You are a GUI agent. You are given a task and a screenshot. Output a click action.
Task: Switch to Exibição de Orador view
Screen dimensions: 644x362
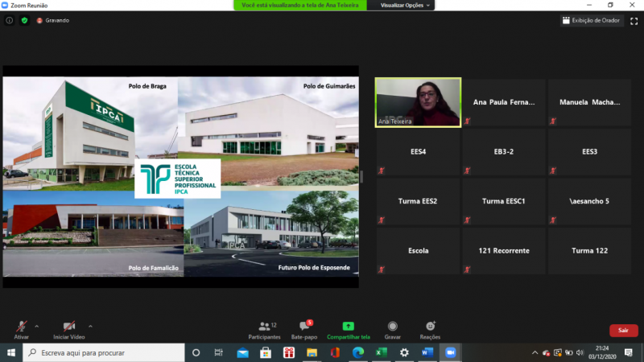pyautogui.click(x=591, y=21)
